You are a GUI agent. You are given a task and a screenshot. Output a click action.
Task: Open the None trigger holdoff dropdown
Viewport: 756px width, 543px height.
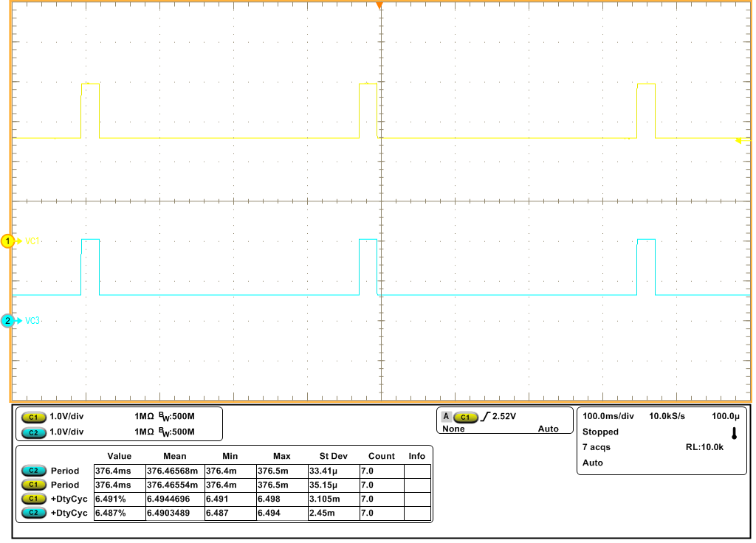coord(454,428)
